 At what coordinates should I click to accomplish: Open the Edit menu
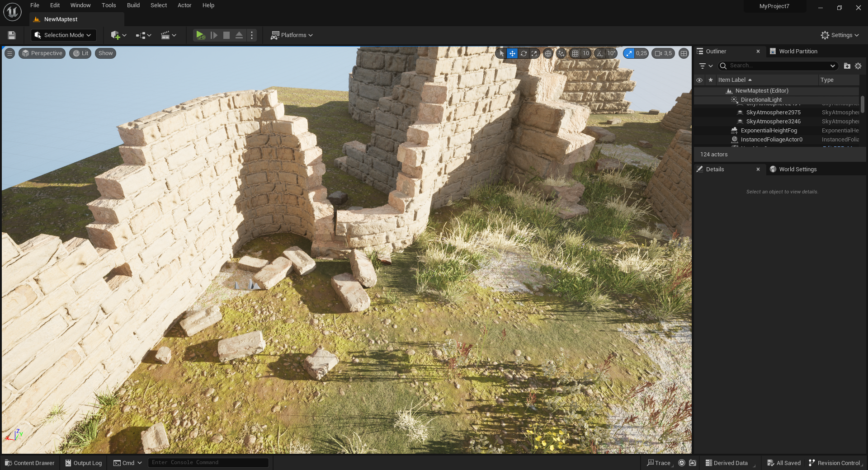pos(55,5)
